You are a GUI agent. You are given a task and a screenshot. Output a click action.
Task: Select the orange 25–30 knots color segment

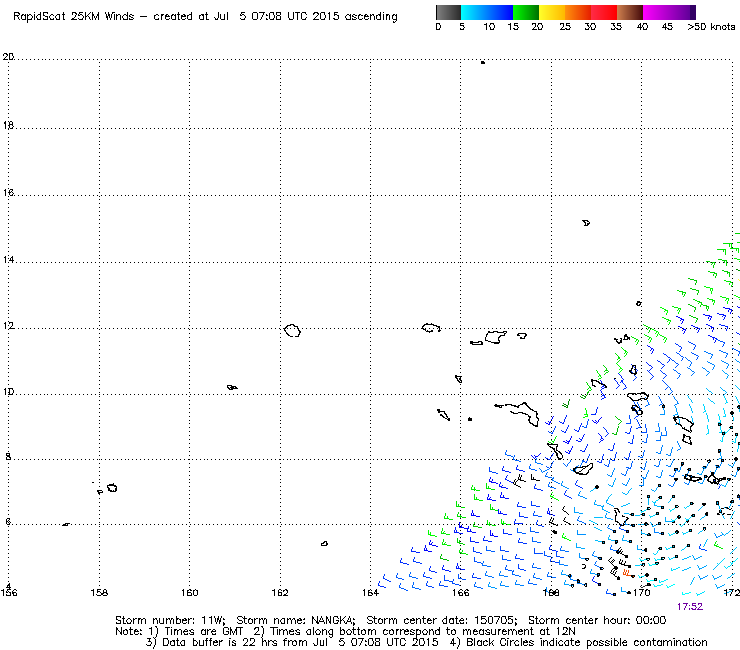(578, 12)
